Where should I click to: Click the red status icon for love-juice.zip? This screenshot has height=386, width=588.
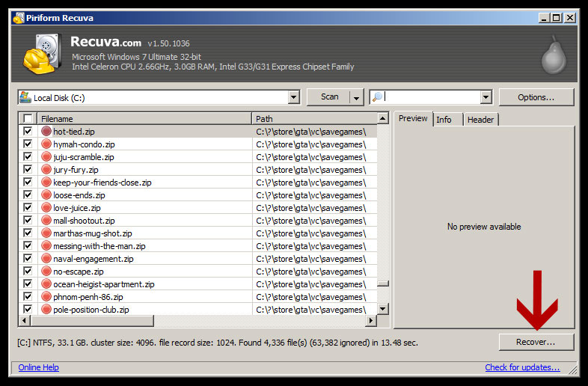pyautogui.click(x=46, y=208)
